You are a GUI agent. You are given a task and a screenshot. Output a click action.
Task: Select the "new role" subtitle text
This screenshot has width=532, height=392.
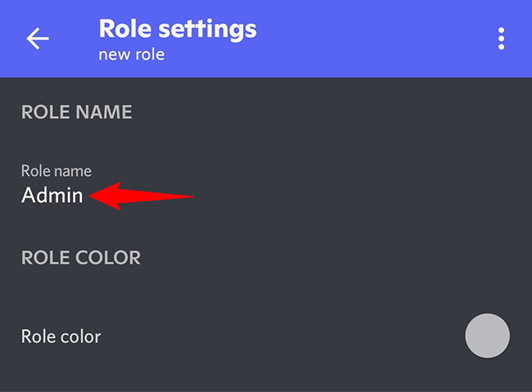tap(132, 55)
